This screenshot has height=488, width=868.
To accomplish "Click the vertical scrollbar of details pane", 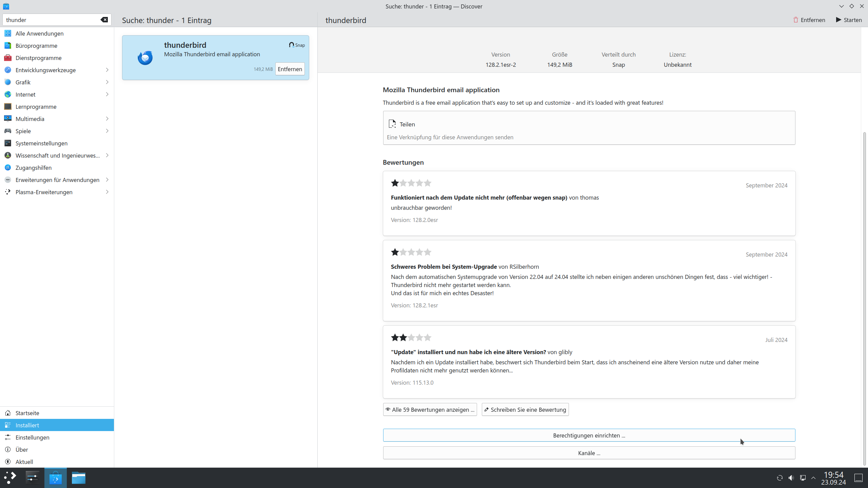I will (x=864, y=298).
